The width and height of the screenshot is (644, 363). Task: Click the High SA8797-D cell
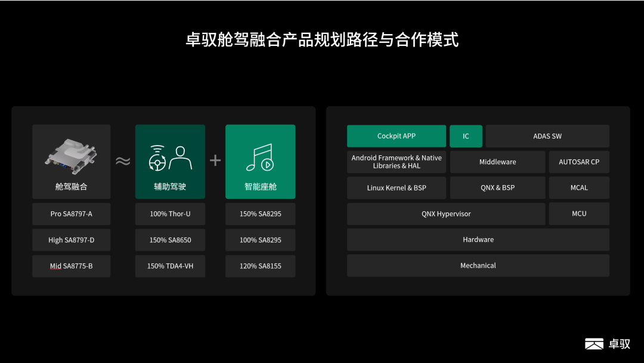72,240
